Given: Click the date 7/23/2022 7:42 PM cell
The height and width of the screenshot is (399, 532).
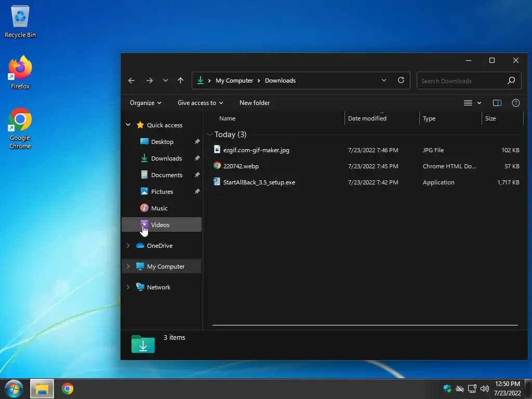Looking at the screenshot, I should click(x=373, y=182).
